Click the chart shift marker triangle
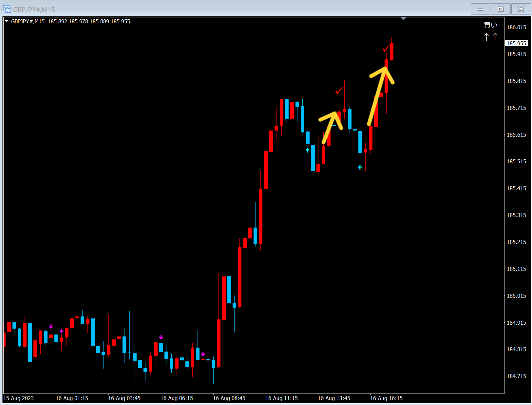The image size is (532, 405). click(403, 19)
